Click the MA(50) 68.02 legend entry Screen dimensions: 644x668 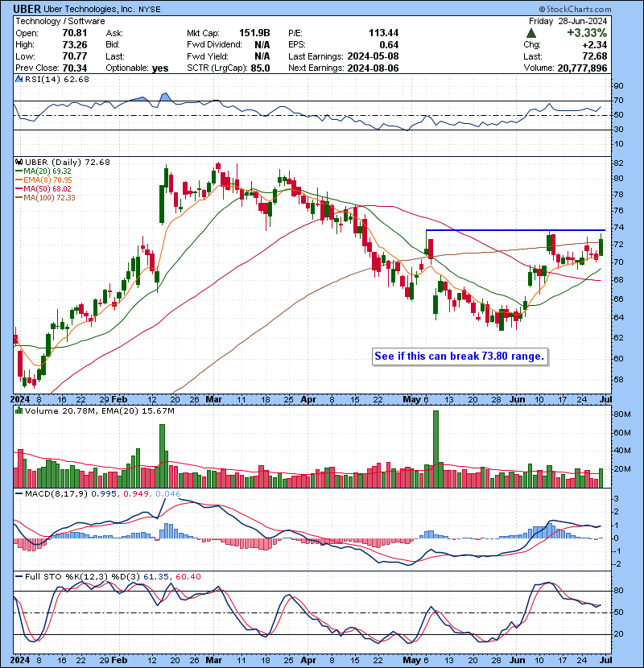tap(43, 188)
